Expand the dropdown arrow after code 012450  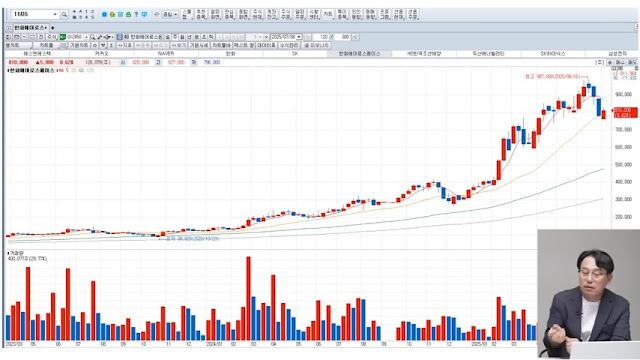point(86,37)
